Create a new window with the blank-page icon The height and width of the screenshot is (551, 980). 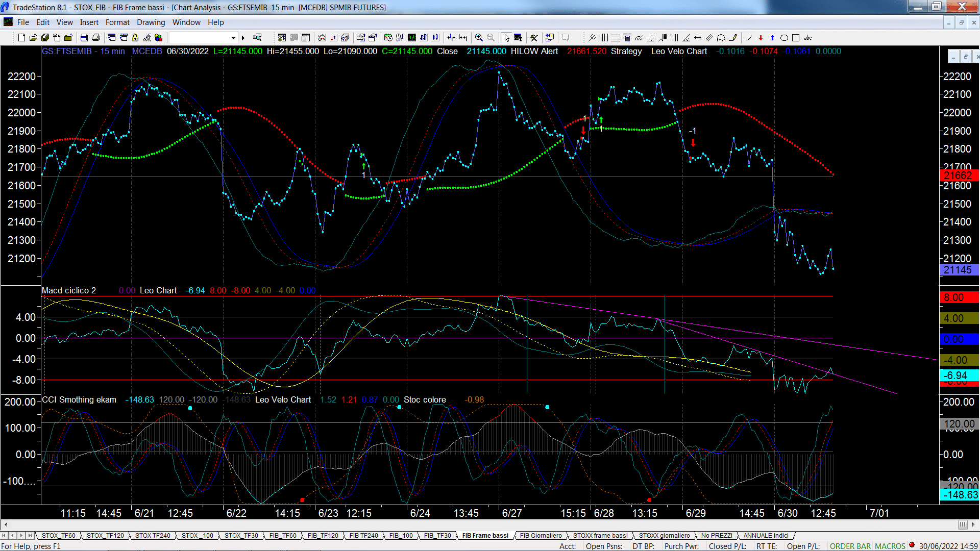click(21, 38)
